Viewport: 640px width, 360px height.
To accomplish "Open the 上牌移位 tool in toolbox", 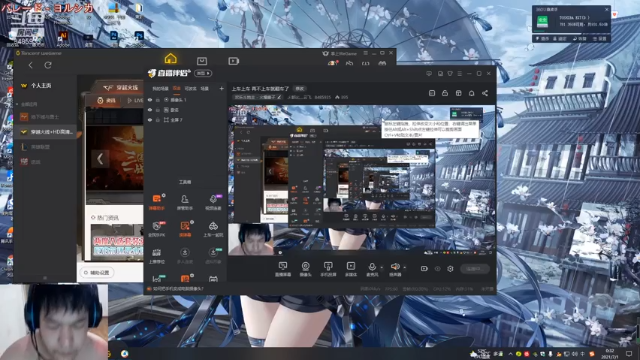I will [157, 256].
